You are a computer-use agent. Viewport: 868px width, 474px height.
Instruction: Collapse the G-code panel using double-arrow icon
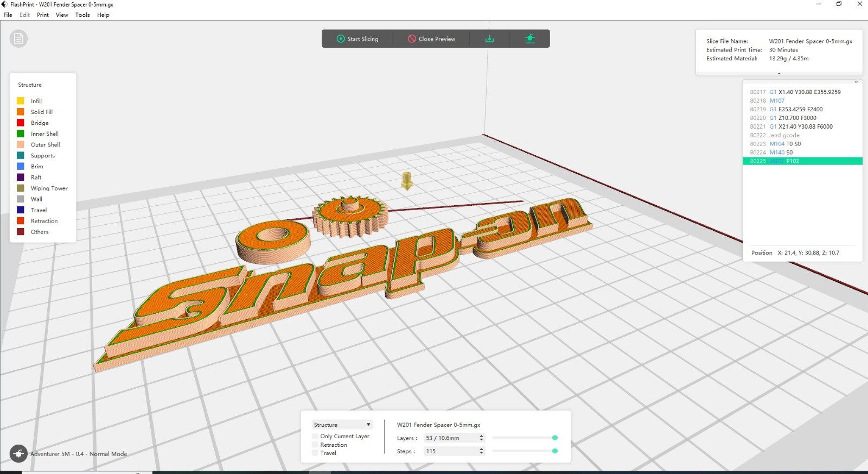click(x=856, y=82)
